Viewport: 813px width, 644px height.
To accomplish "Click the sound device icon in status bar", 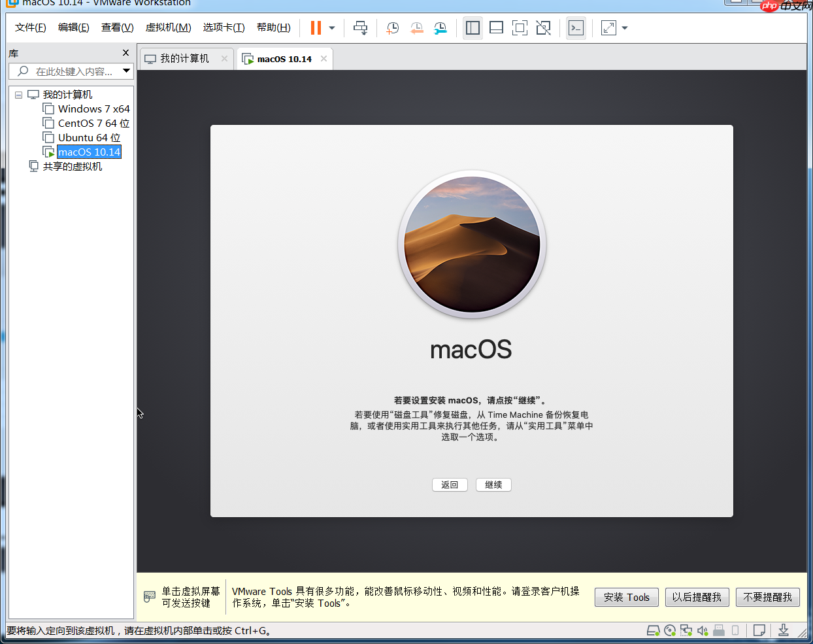I will [702, 630].
